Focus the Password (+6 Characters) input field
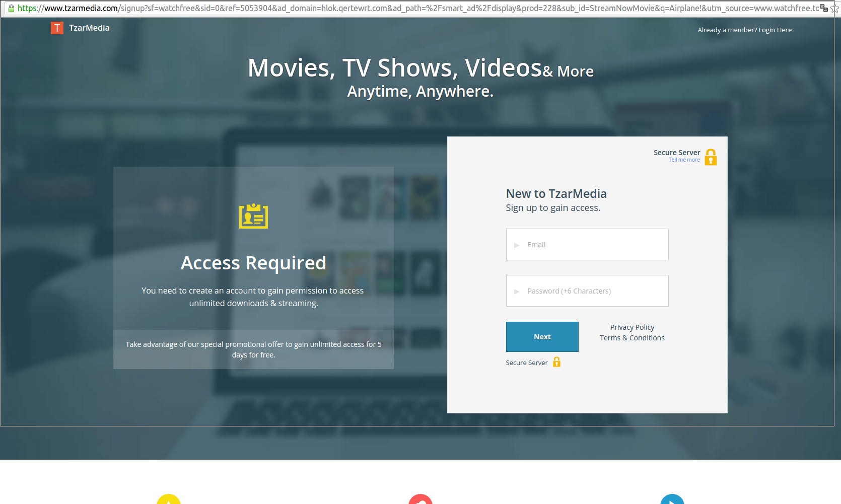 pos(587,291)
